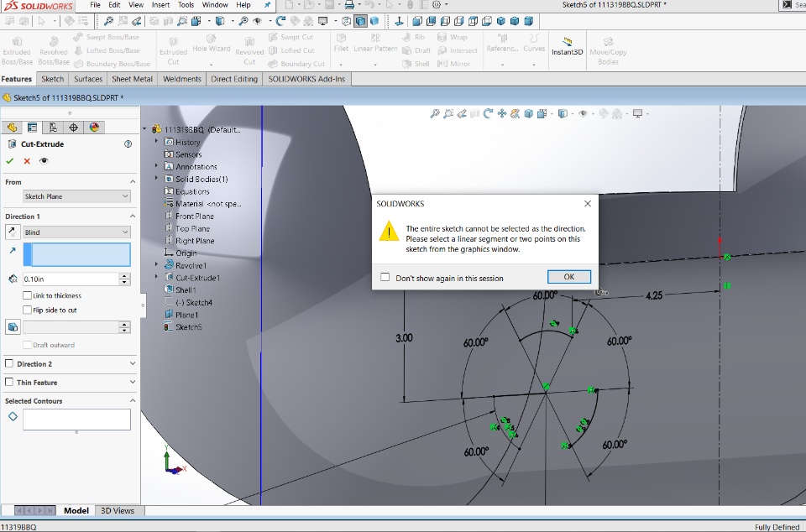Expand the Annotations tree node

pos(157,166)
